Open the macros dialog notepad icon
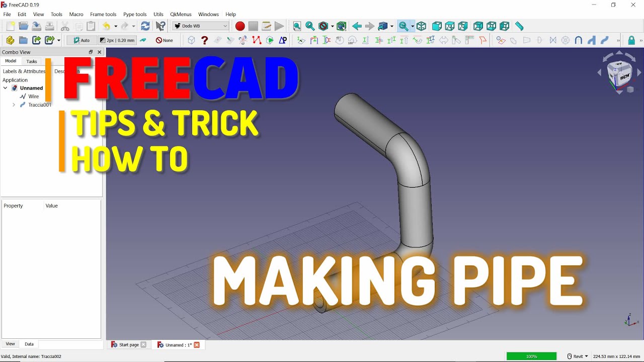The image size is (644, 362). coord(266,26)
